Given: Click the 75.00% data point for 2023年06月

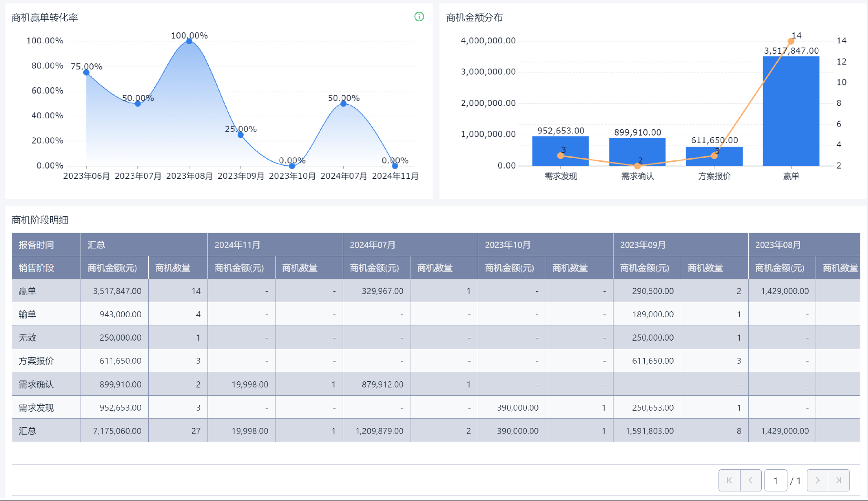Looking at the screenshot, I should click(86, 72).
